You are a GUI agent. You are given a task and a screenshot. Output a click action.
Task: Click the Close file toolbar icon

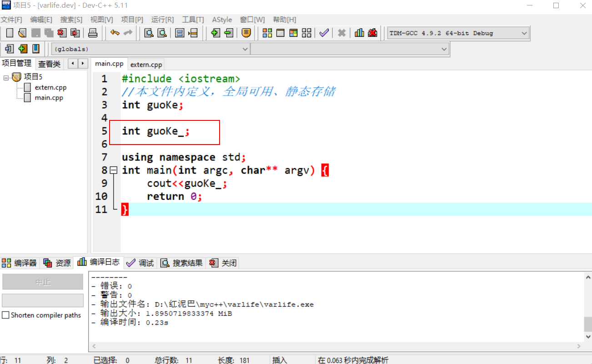62,33
